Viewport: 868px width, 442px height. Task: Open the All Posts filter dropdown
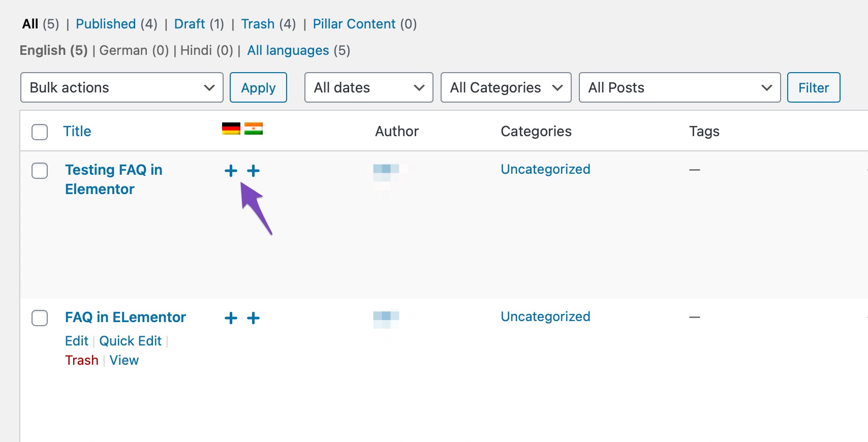pyautogui.click(x=680, y=87)
